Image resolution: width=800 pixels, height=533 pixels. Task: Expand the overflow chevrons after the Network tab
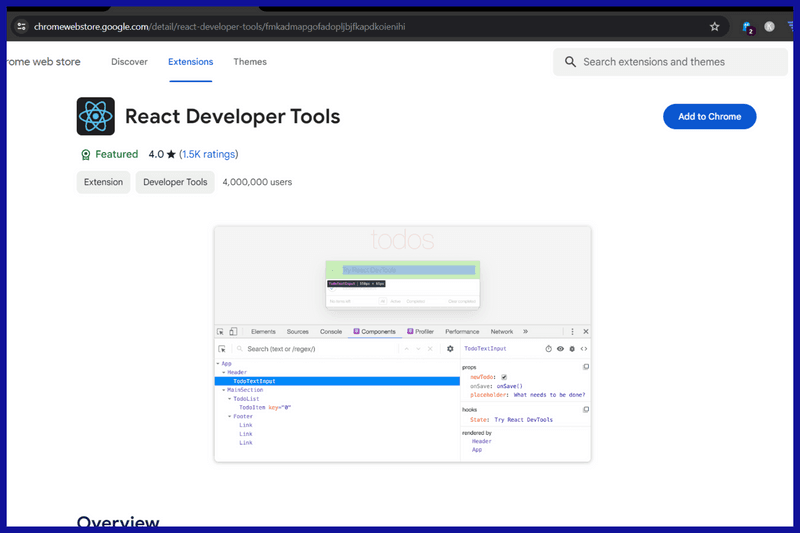tap(525, 331)
